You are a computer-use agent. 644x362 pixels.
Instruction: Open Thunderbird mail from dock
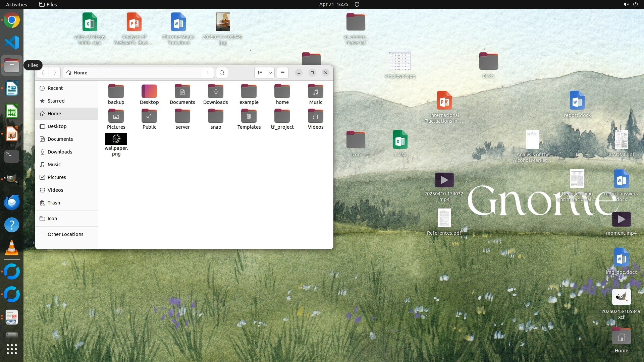click(12, 202)
